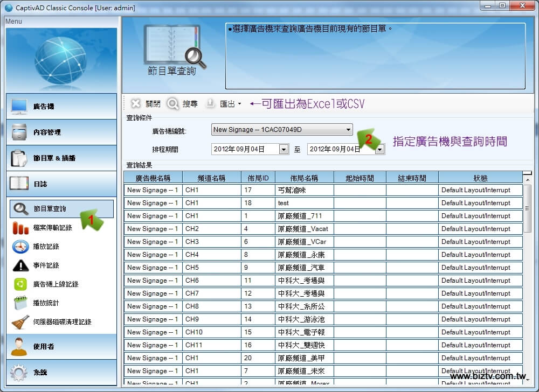The height and width of the screenshot is (392, 539).
Task: Open 廣告機上線記錄 green icon
Action: point(20,284)
